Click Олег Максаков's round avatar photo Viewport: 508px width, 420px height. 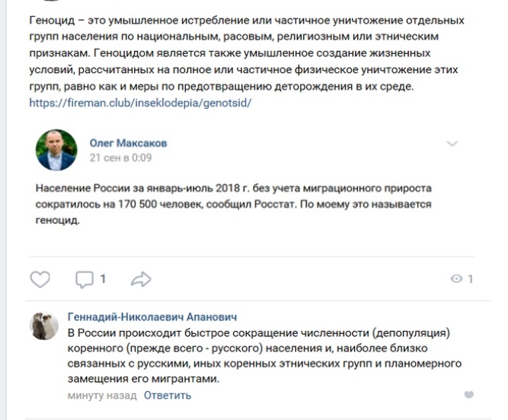(56, 150)
